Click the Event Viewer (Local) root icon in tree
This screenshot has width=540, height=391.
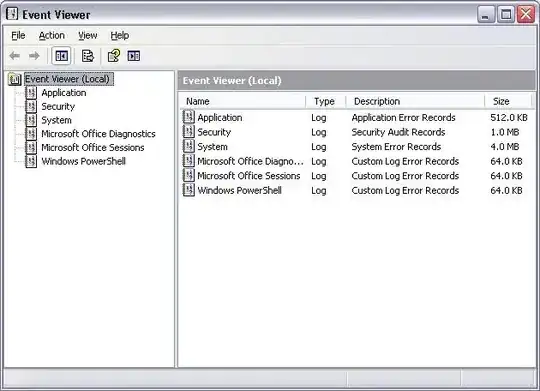pyautogui.click(x=14, y=79)
